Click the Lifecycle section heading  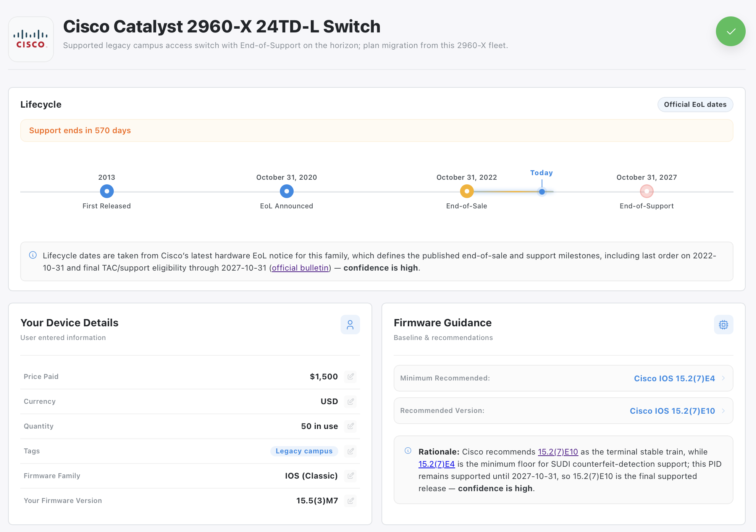41,105
